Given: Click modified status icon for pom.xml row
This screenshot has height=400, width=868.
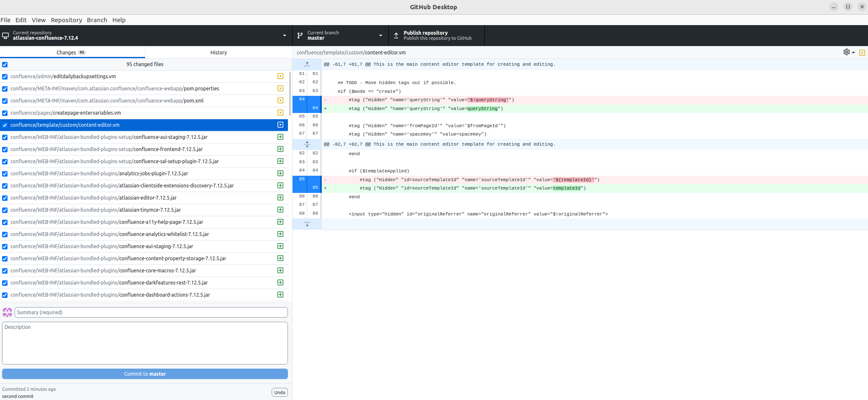Looking at the screenshot, I should pos(280,100).
